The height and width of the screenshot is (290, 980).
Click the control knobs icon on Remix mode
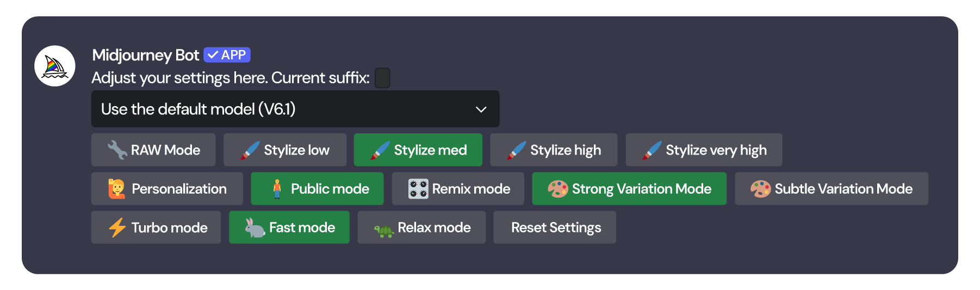418,189
